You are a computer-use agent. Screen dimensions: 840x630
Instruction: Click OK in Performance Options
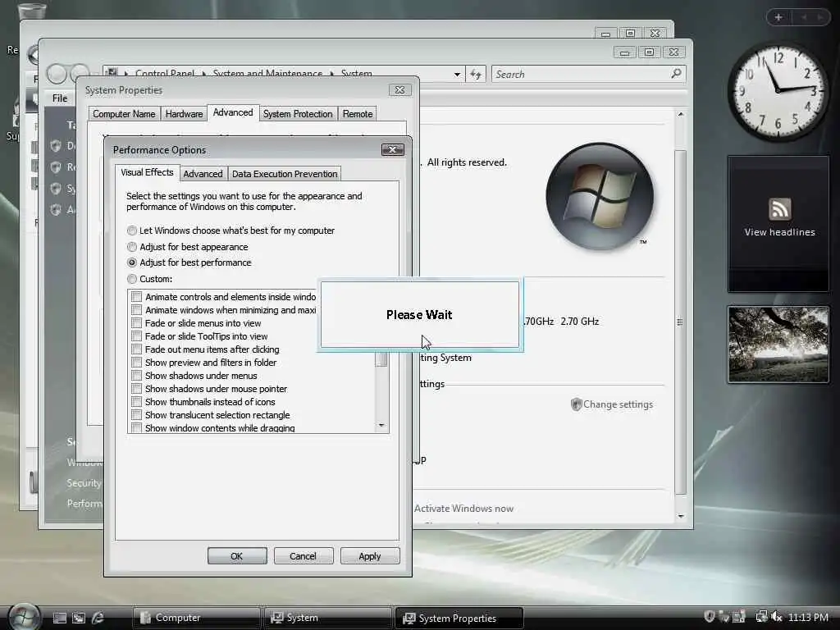pyautogui.click(x=237, y=556)
